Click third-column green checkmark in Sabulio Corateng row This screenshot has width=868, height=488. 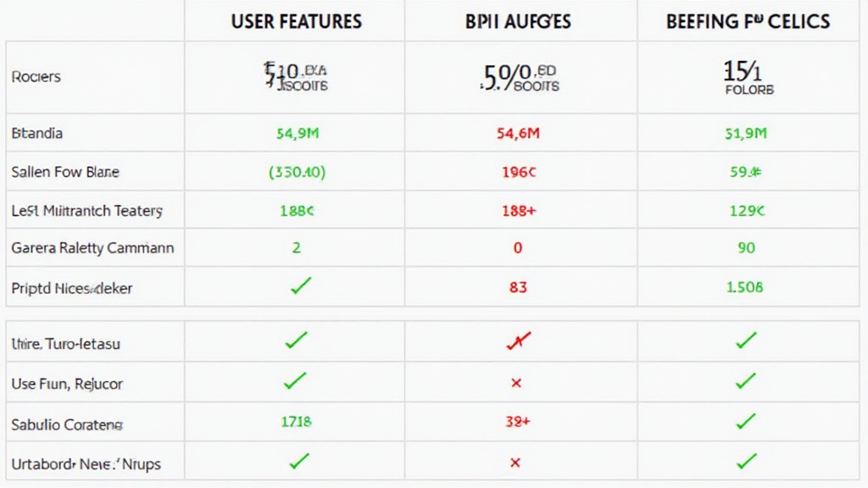745,422
